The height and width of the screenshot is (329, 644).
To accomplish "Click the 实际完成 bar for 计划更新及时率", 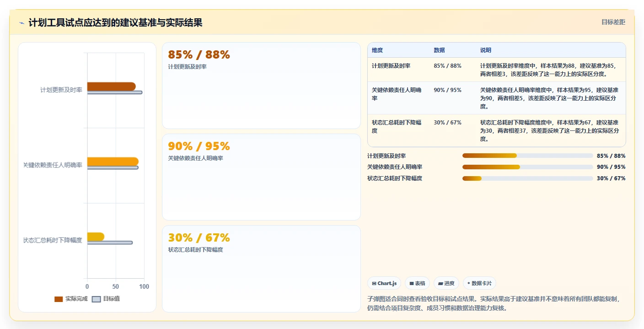I will [111, 86].
